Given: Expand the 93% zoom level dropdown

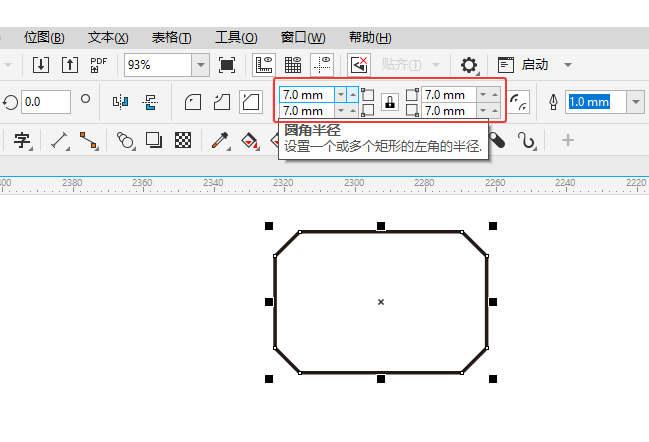Looking at the screenshot, I should coord(201,65).
